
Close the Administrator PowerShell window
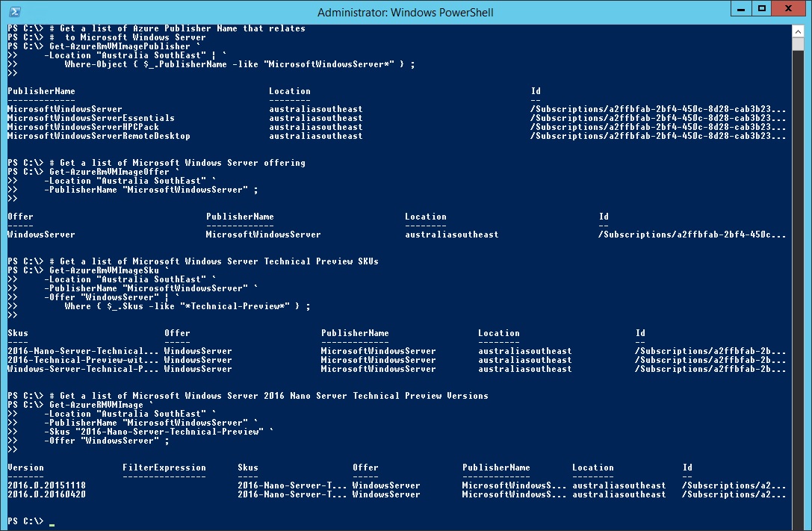click(x=788, y=9)
